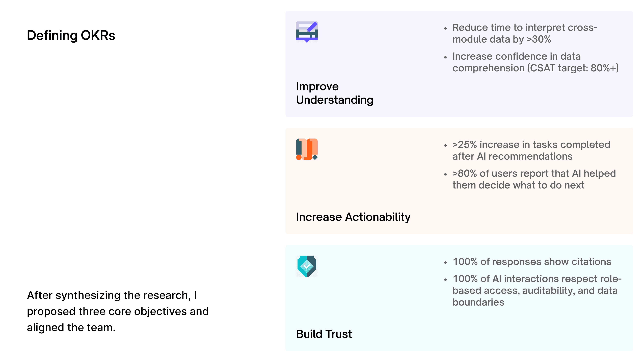Click the Increase Actionability title

pyautogui.click(x=353, y=217)
